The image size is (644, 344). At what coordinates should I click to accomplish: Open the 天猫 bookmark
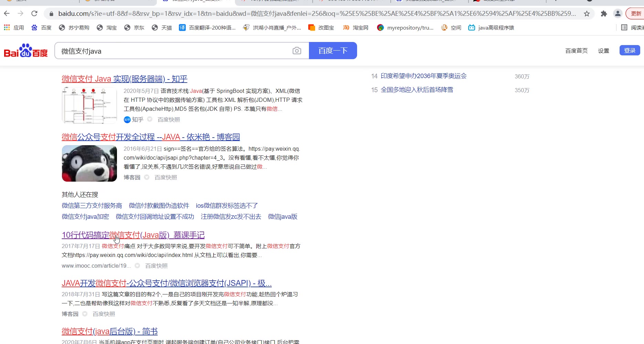coord(162,28)
